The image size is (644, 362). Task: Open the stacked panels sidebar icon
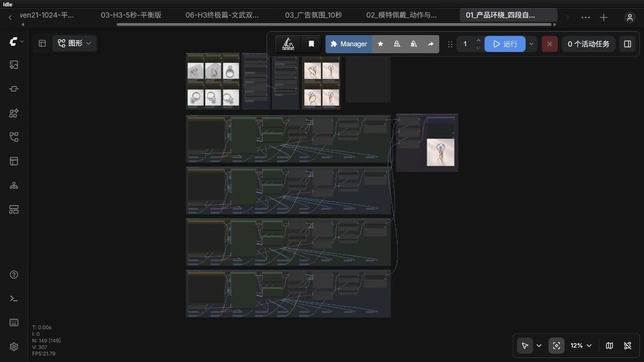pyautogui.click(x=14, y=210)
